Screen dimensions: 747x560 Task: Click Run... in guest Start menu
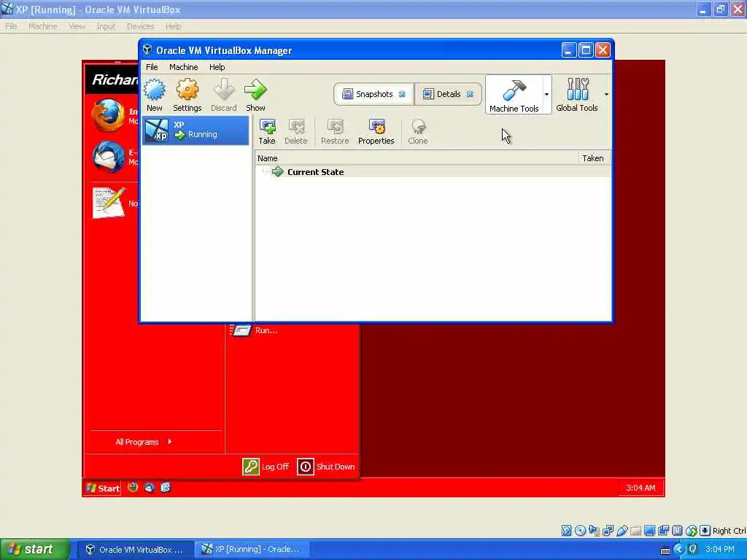tap(254, 330)
